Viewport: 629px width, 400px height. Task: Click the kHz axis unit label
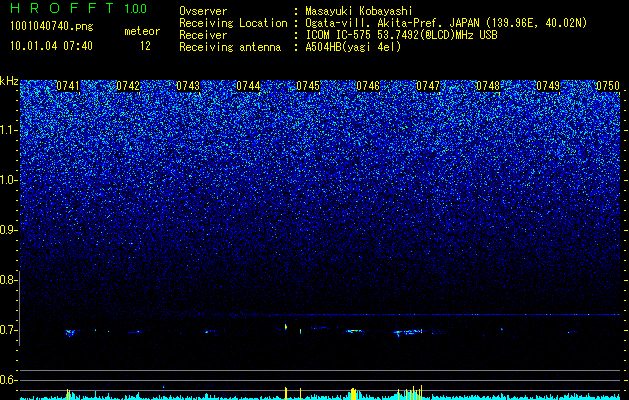[x=9, y=81]
